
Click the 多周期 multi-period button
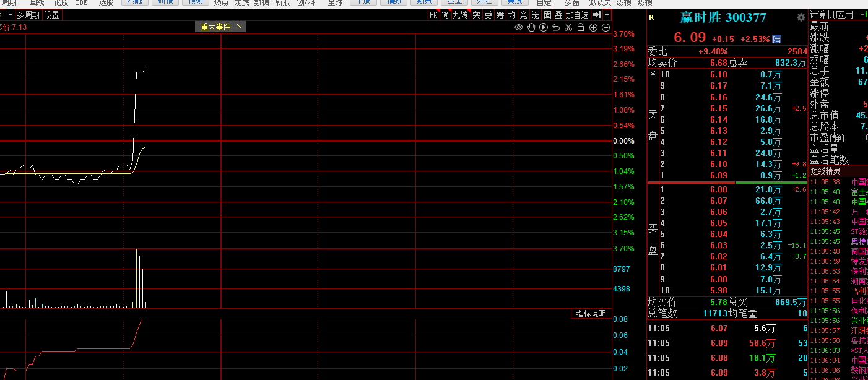(x=28, y=15)
